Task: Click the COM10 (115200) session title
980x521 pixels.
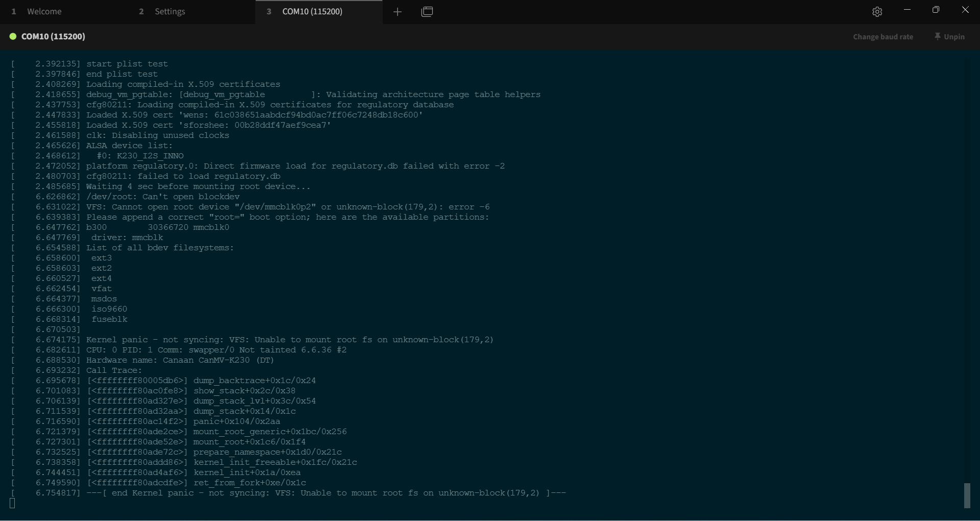Action: (53, 37)
